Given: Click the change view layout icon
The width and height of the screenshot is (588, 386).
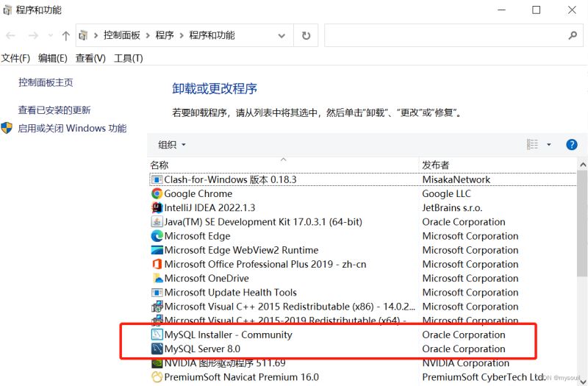Looking at the screenshot, I should [x=532, y=144].
